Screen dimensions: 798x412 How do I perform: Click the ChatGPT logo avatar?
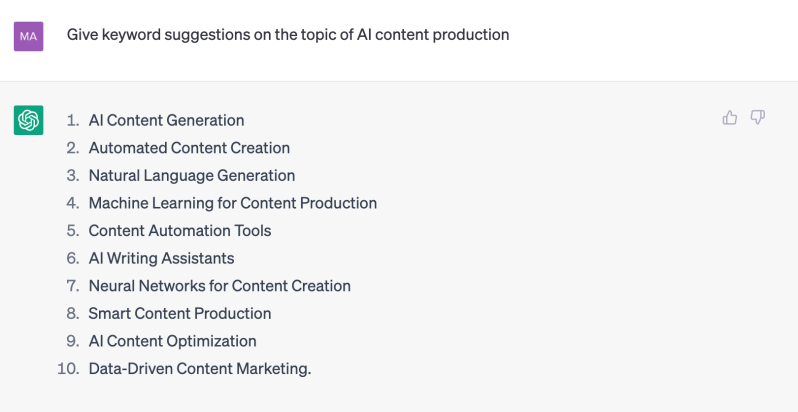pyautogui.click(x=28, y=120)
